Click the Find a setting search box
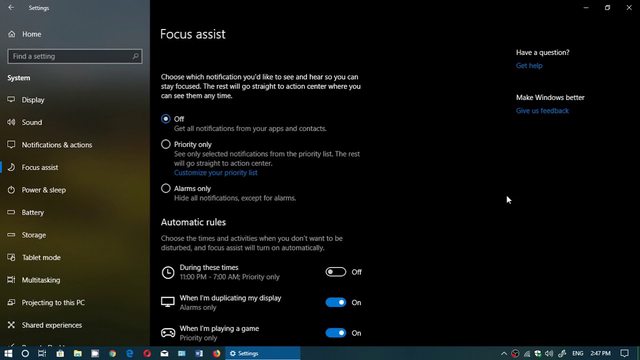Screen dimensions: 640x360 point(75,56)
